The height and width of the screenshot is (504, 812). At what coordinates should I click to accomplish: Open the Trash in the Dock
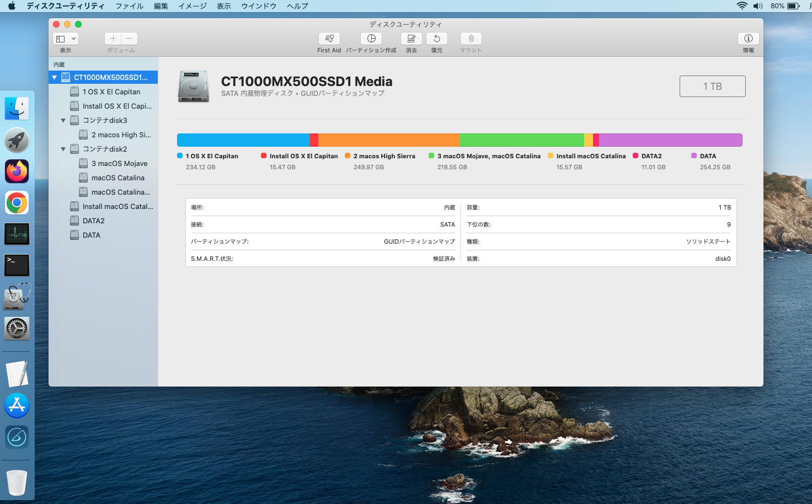pos(17,483)
